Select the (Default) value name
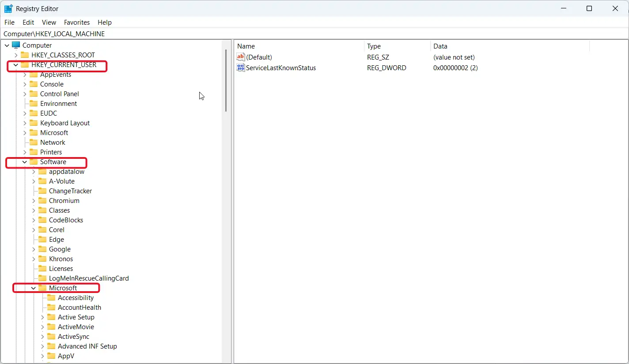629x364 pixels. coord(259,57)
